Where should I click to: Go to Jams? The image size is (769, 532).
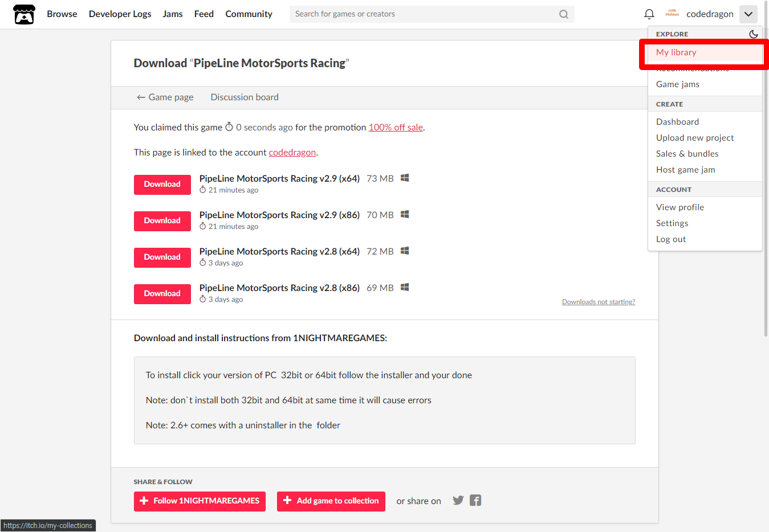173,14
